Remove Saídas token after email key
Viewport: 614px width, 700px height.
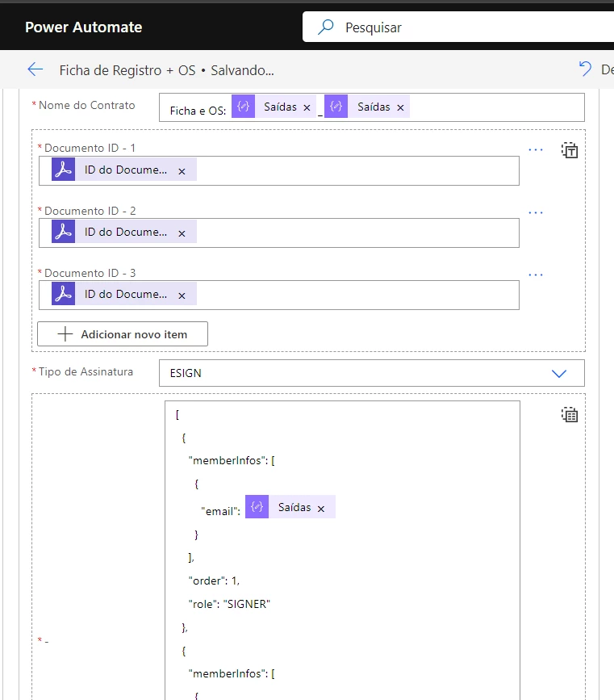pyautogui.click(x=321, y=509)
